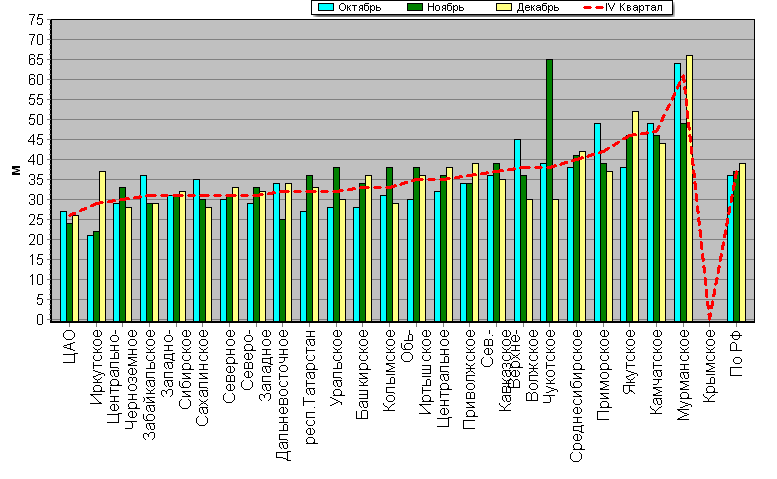Click the респ.Татарстан category label
The height and width of the screenshot is (479, 777).
(x=310, y=387)
